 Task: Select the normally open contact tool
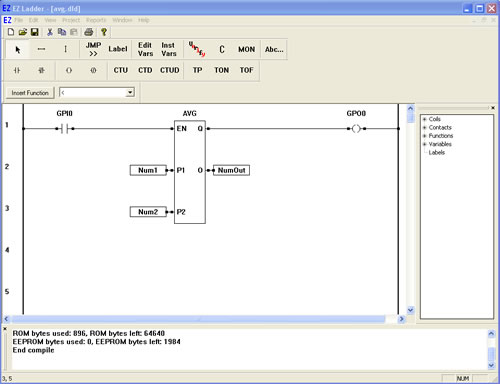pos(17,70)
